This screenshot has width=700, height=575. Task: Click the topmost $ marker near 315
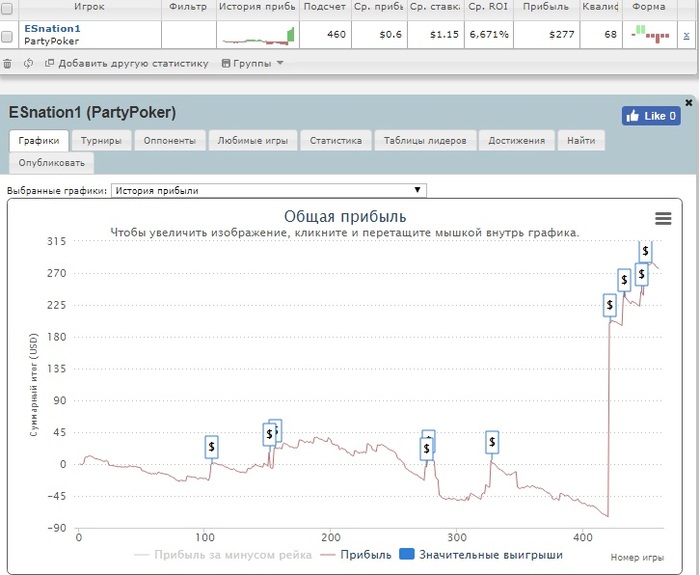(x=645, y=251)
